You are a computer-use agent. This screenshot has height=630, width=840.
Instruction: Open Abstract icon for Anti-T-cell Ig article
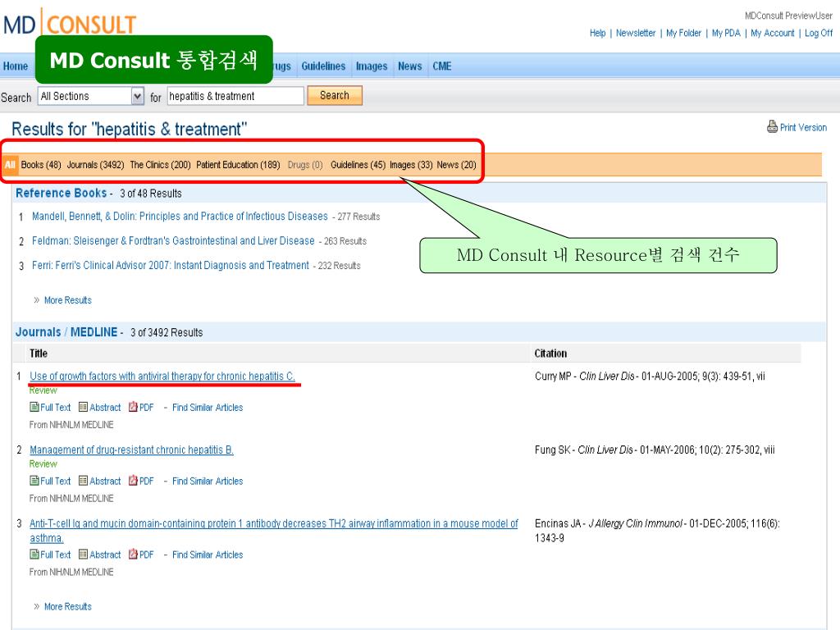pyautogui.click(x=83, y=554)
